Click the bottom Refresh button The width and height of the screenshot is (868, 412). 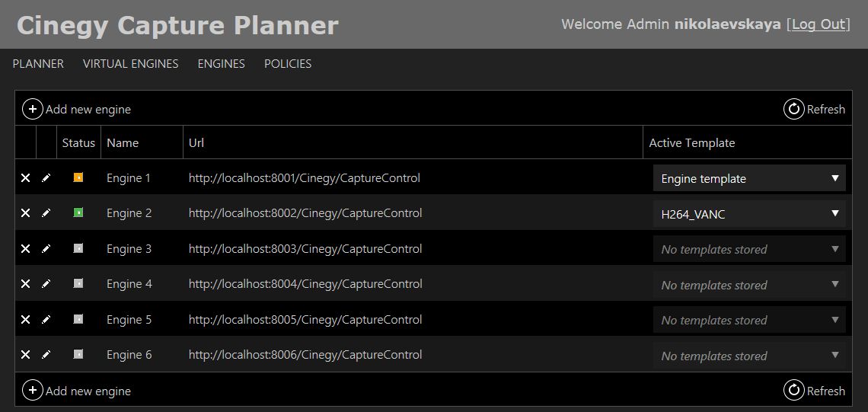[x=814, y=391]
